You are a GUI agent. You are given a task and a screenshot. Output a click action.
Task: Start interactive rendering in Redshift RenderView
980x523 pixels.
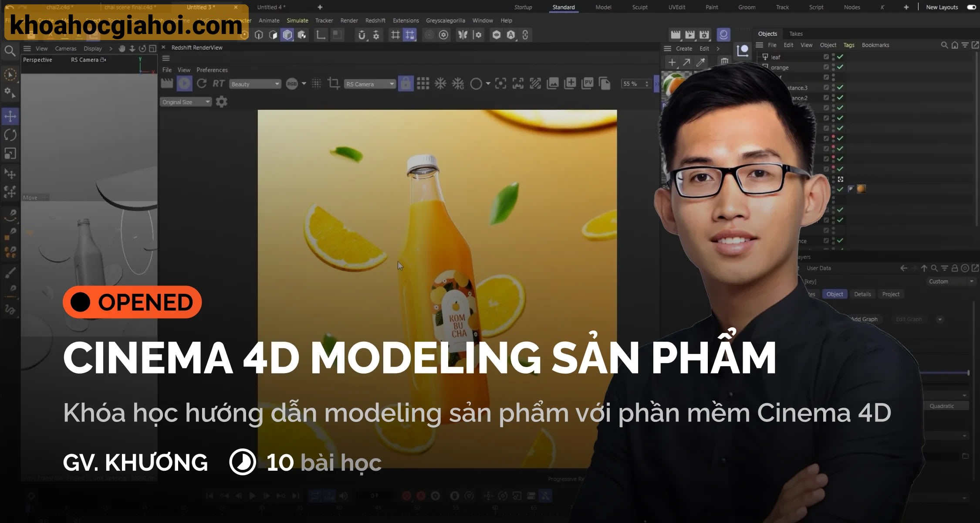click(x=184, y=84)
